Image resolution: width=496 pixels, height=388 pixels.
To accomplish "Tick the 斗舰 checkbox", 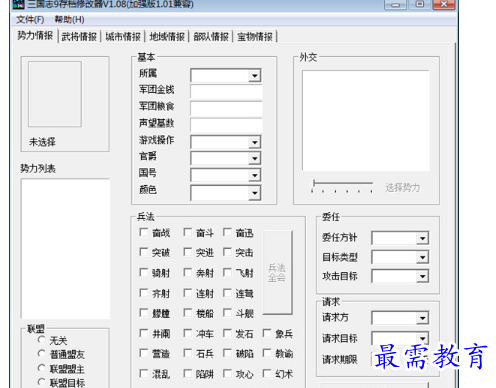I will click(x=227, y=313).
